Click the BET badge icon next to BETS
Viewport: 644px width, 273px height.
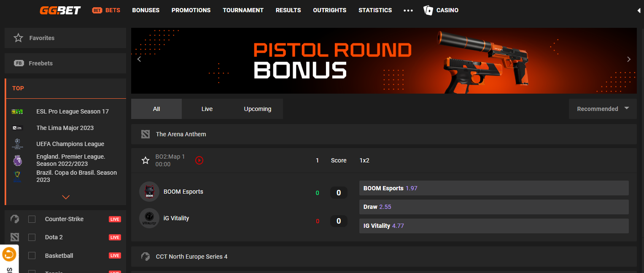(x=97, y=10)
